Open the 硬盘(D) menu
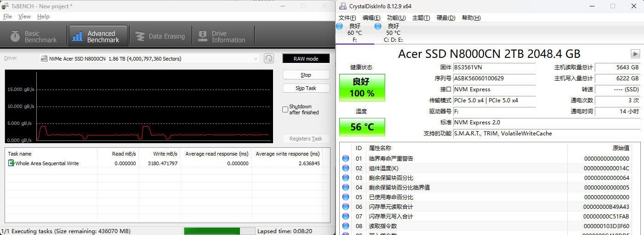This screenshot has width=644, height=235. 445,18
